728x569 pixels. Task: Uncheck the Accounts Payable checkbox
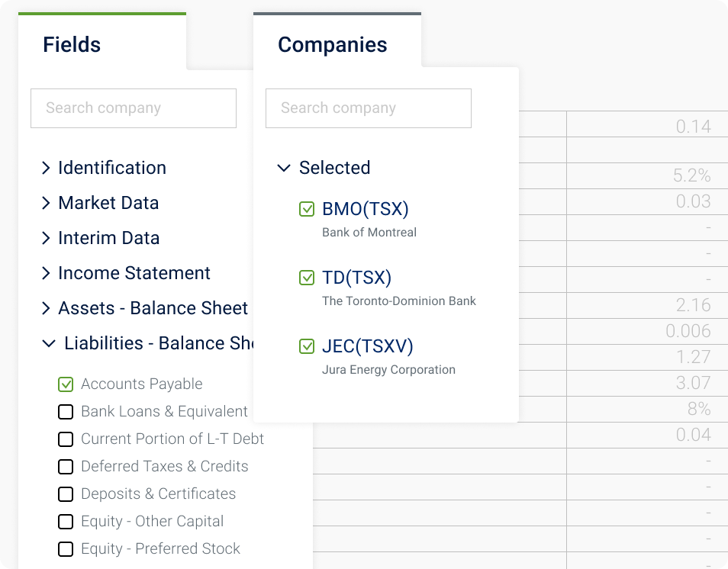(x=66, y=384)
